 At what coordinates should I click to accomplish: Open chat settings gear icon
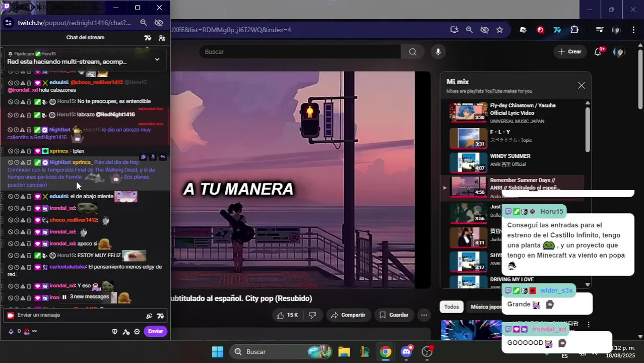(137, 331)
